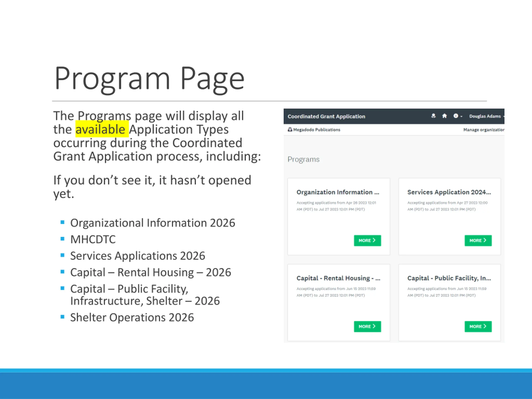Image resolution: width=532 pixels, height=399 pixels.
Task: Click Rental Housing card's Jun 15 dates text
Action: 336,292
